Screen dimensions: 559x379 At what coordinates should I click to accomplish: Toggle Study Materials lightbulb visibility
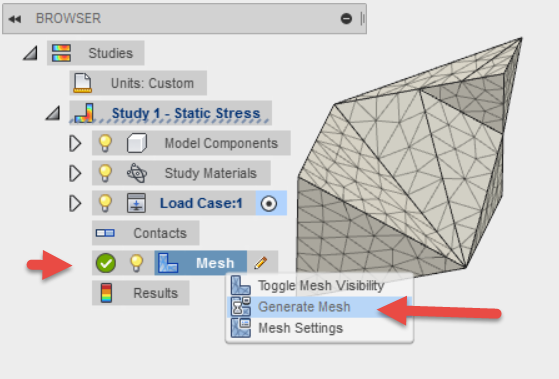tap(105, 173)
